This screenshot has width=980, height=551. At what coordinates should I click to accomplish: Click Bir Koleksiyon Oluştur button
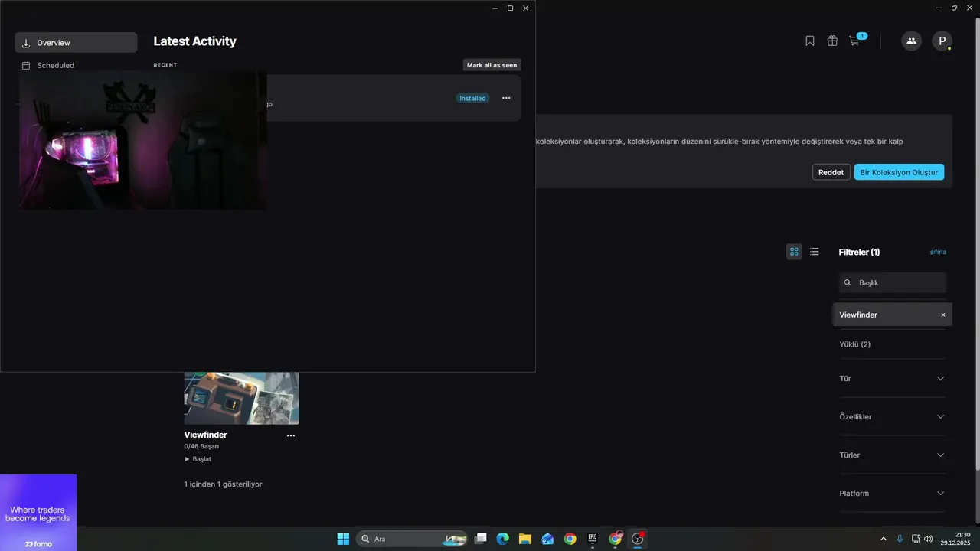coord(899,172)
